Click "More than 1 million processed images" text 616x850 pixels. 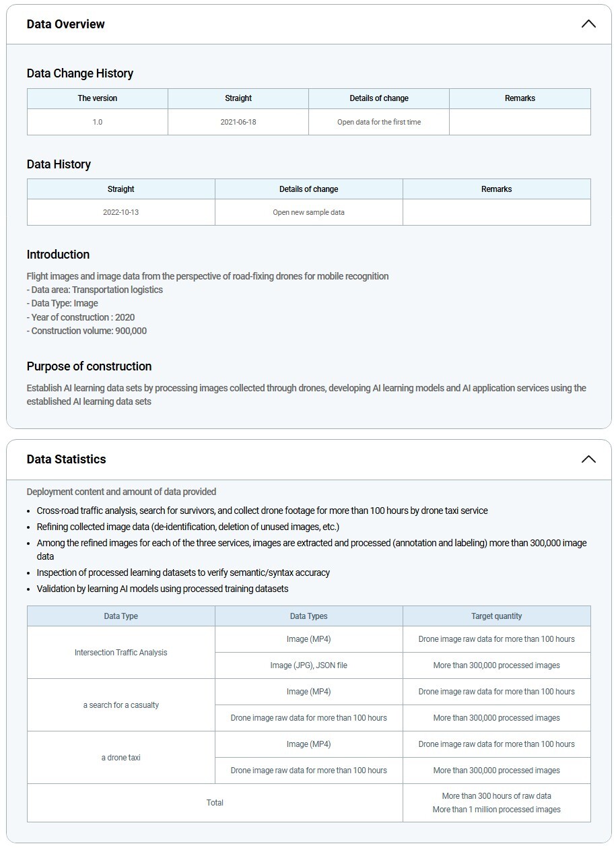(496, 810)
